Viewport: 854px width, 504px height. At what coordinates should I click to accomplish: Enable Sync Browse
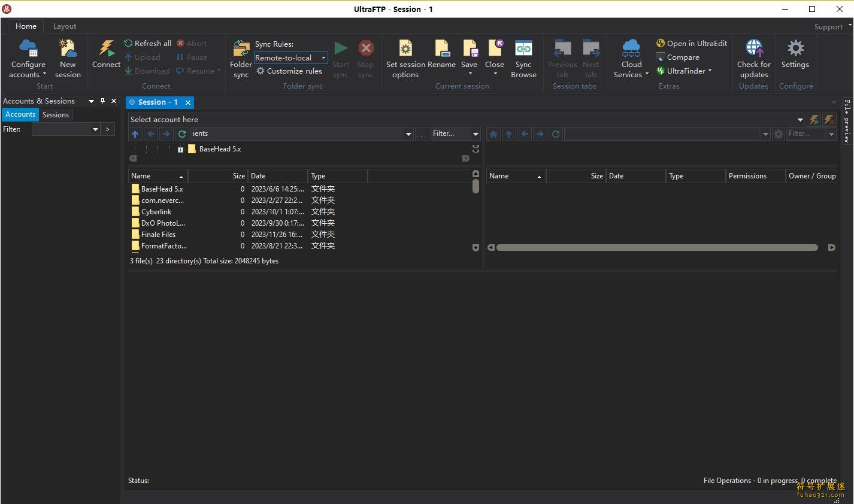click(523, 59)
